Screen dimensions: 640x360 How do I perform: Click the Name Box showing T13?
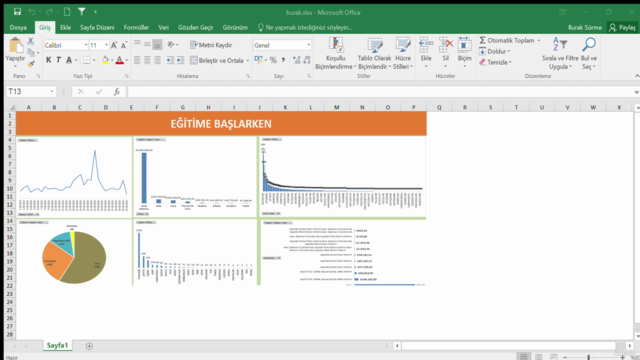(31, 91)
